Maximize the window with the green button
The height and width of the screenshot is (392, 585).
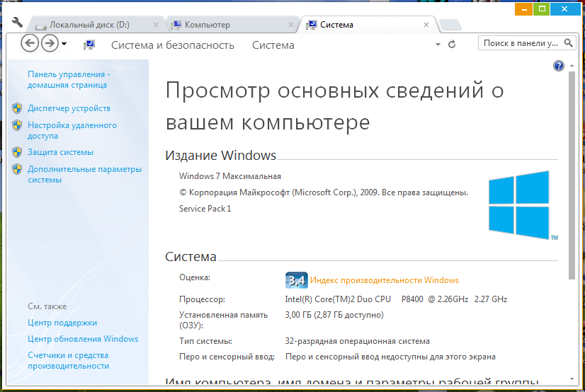point(542,9)
